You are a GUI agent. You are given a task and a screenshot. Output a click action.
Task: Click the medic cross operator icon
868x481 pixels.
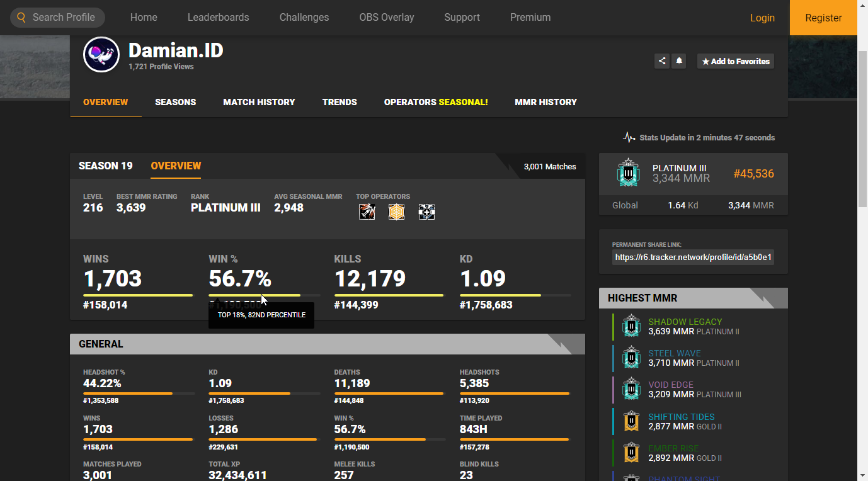pyautogui.click(x=427, y=212)
